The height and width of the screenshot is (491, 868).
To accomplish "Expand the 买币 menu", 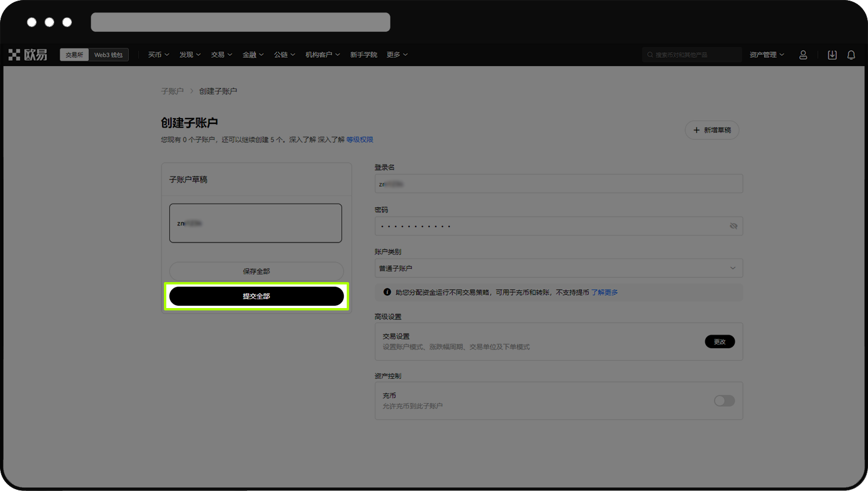I will 158,55.
